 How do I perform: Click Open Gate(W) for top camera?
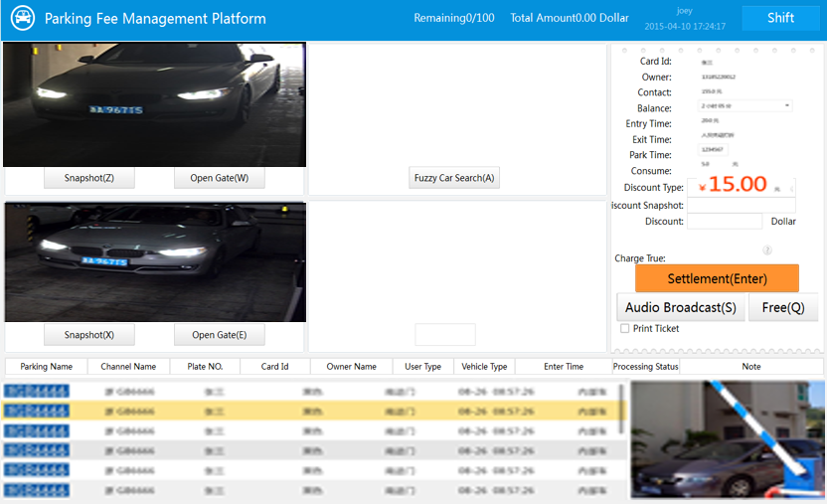click(220, 178)
